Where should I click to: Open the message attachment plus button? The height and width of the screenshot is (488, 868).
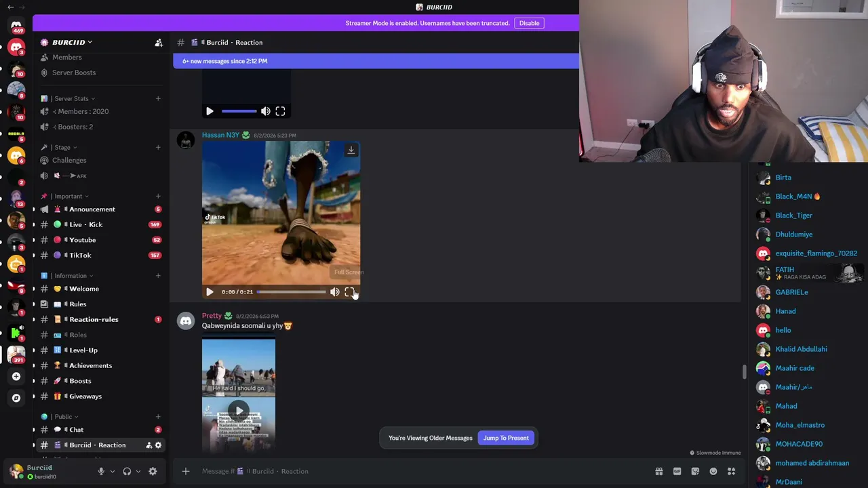[185, 471]
